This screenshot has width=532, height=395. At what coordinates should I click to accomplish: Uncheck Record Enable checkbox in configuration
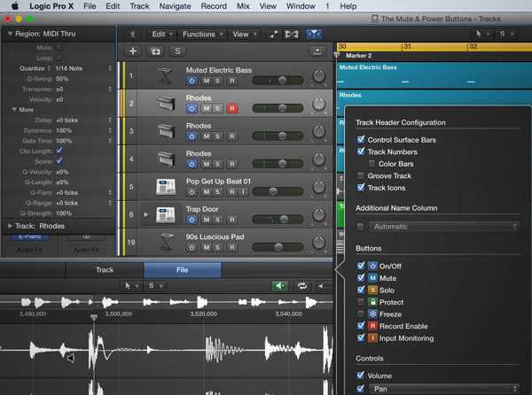361,326
